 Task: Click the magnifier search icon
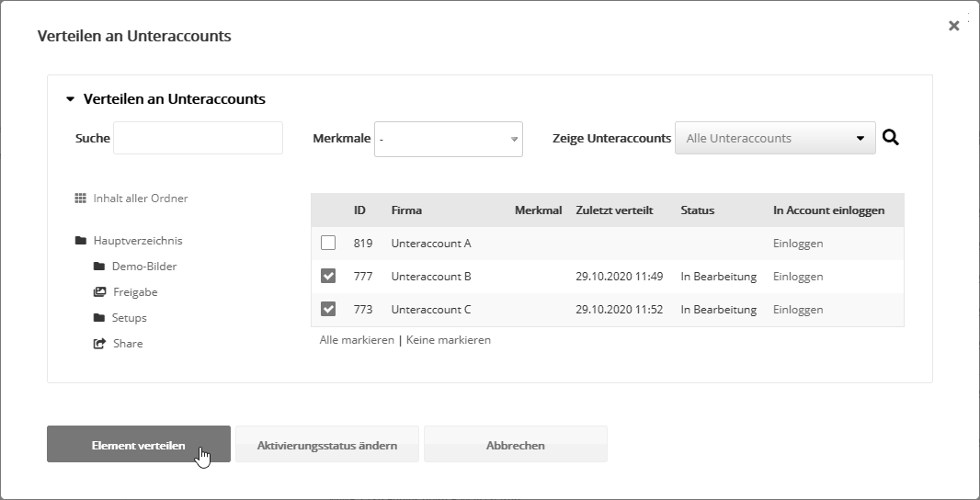click(890, 138)
